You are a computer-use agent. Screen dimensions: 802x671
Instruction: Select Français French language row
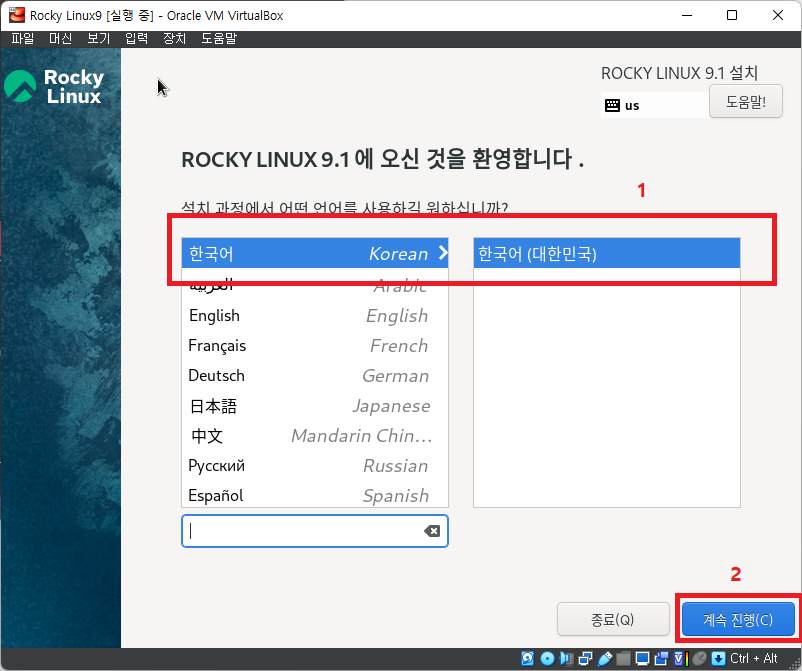pyautogui.click(x=315, y=346)
